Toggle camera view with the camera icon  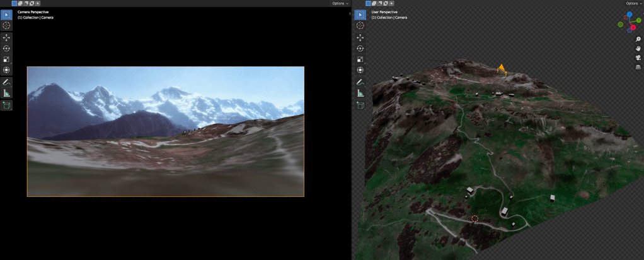click(x=638, y=57)
